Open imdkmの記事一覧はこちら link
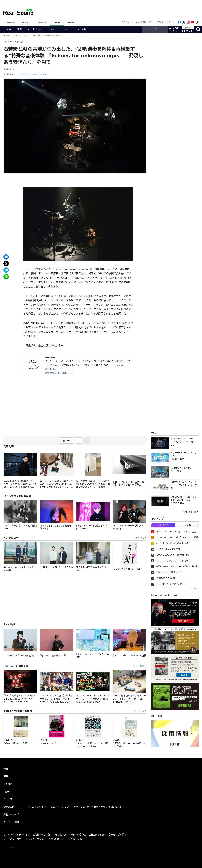 tap(59, 373)
